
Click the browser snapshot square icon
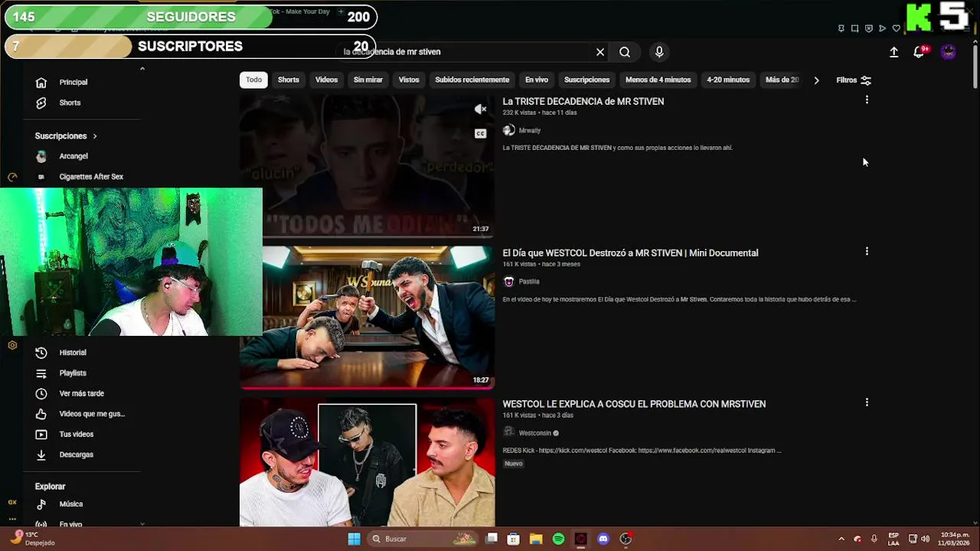pyautogui.click(x=854, y=28)
